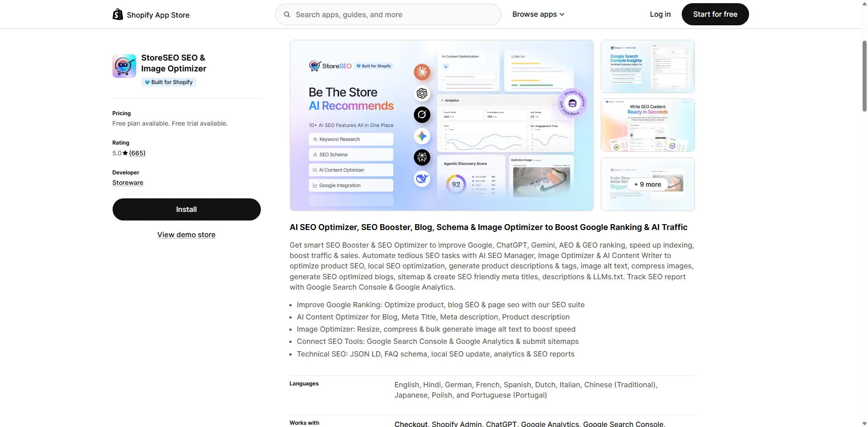Click the DeepSeek whale icon in banner
This screenshot has width=868, height=427.
(x=422, y=179)
